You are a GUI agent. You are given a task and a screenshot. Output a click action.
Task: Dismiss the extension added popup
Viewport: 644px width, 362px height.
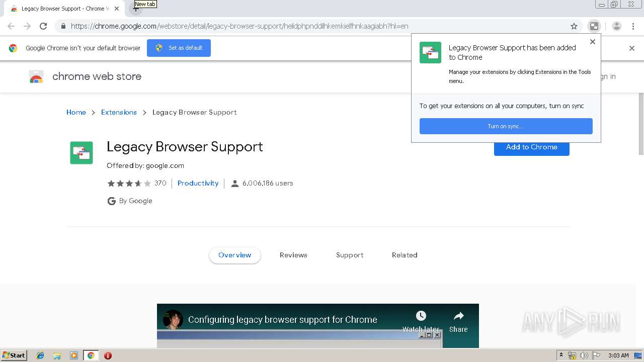[x=593, y=42]
